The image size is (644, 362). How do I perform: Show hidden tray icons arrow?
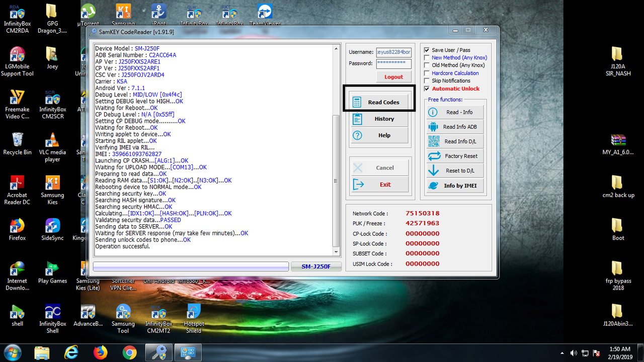tap(562, 353)
